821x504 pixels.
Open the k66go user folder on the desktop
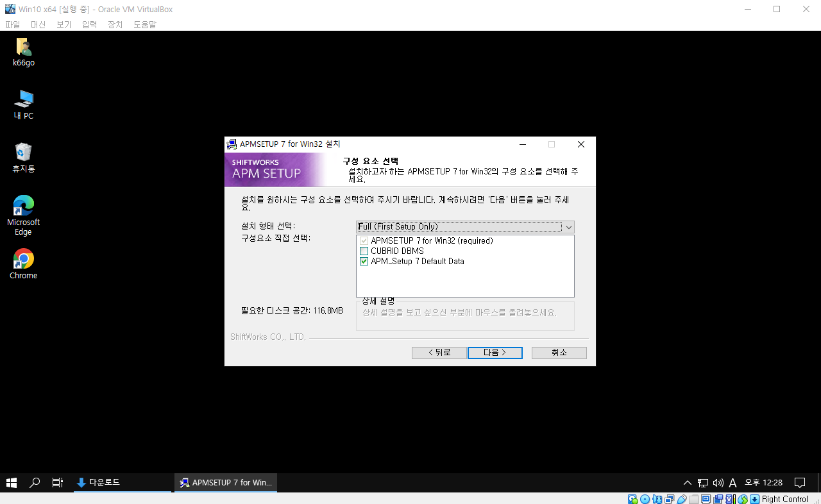pyautogui.click(x=24, y=53)
